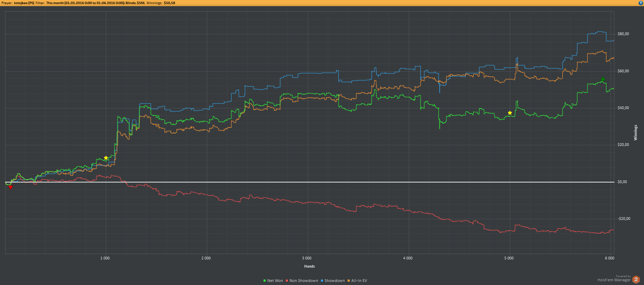Click the green peak triangle marker
Image resolution: width=644 pixels, height=285 pixels.
(603, 79)
